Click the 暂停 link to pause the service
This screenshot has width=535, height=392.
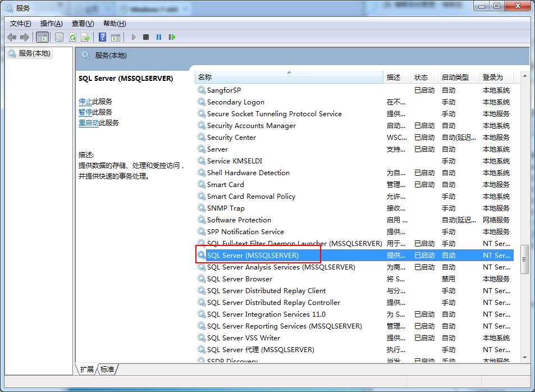85,112
